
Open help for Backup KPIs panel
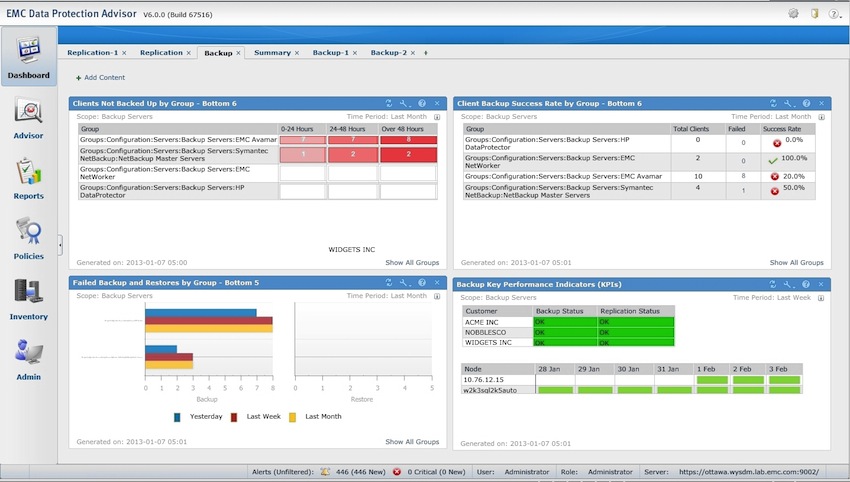[x=806, y=284]
